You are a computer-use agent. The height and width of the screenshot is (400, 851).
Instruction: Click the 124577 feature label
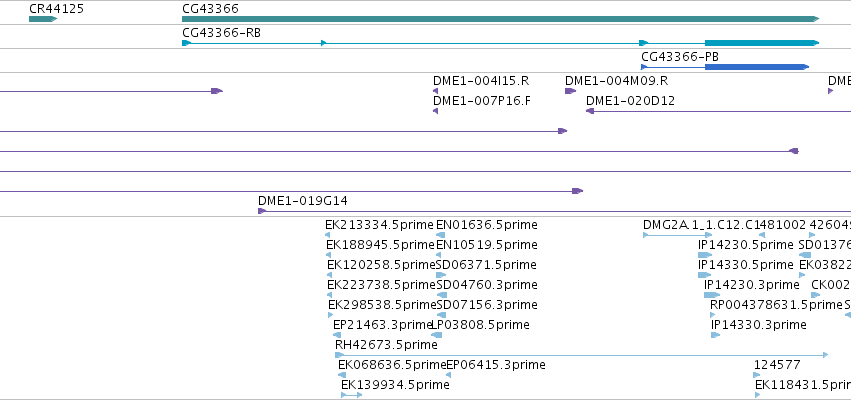(777, 365)
